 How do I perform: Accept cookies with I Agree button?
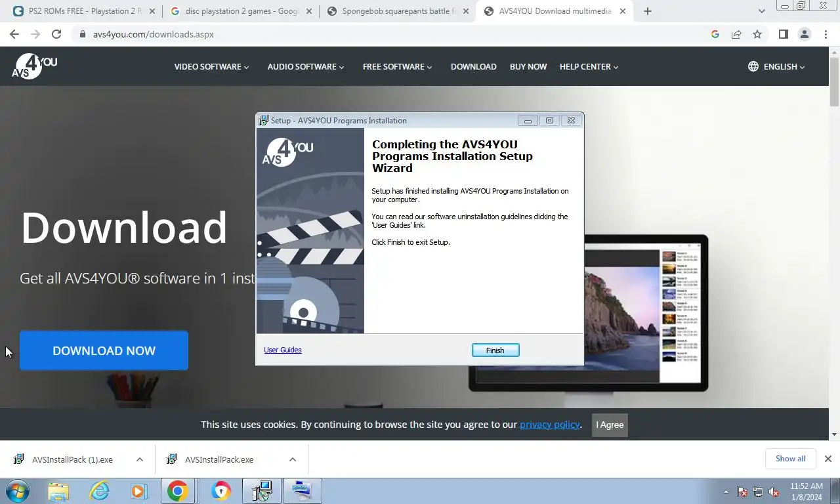click(610, 425)
